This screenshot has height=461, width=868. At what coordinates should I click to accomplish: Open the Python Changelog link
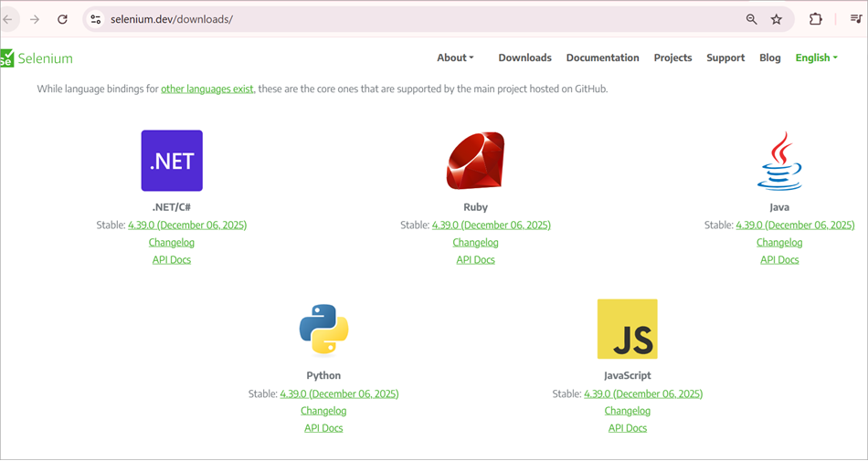323,411
